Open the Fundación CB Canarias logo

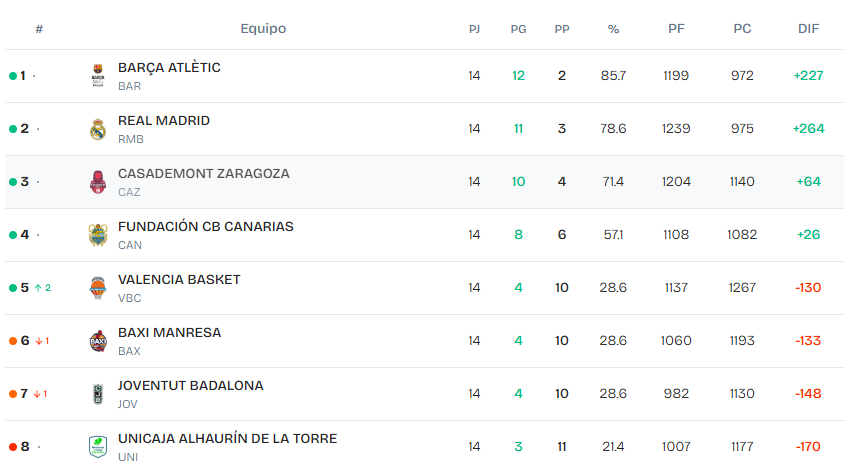point(97,235)
